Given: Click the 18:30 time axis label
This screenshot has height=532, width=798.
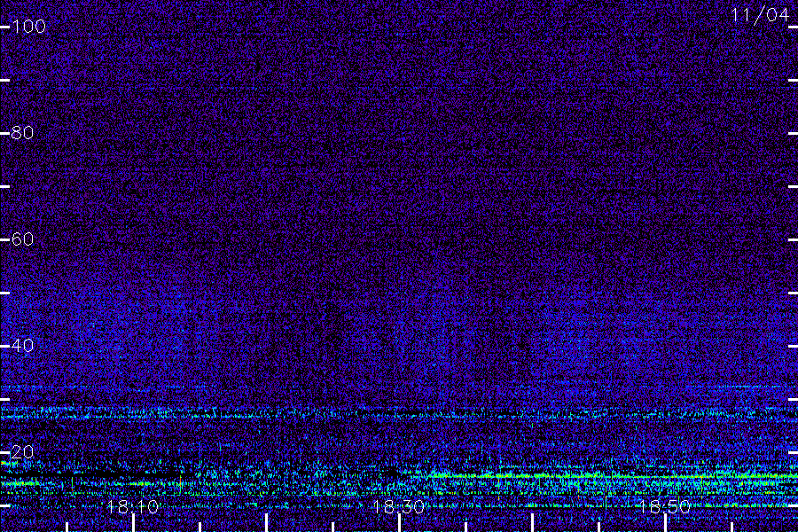Looking at the screenshot, I should click(x=398, y=507).
